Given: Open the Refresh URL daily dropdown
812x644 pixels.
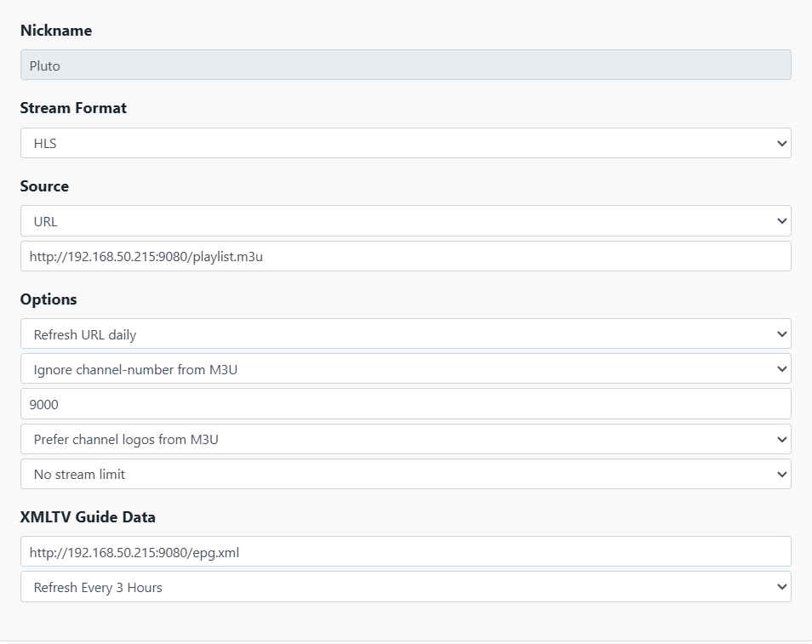Looking at the screenshot, I should point(405,334).
